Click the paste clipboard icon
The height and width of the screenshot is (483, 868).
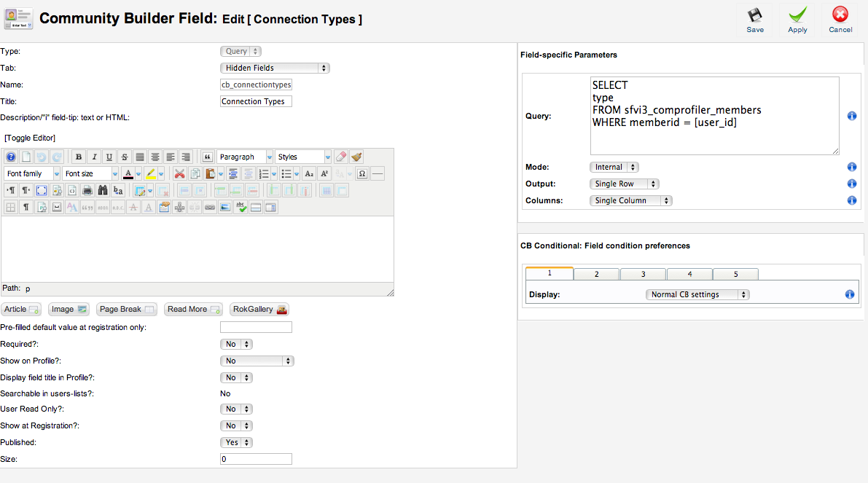pos(211,173)
